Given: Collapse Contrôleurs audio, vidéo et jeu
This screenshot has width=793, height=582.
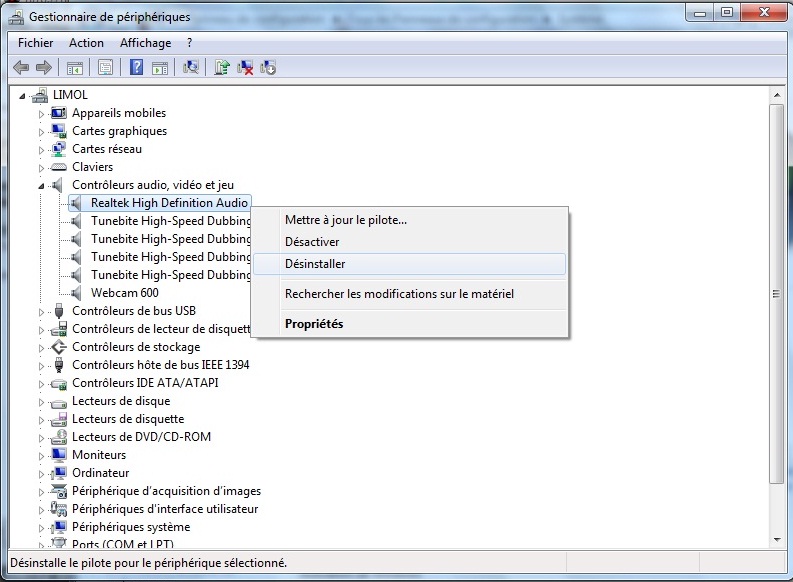Looking at the screenshot, I should point(41,186).
